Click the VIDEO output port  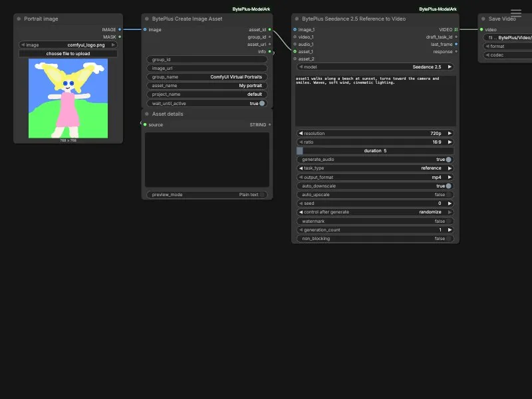pos(456,29)
